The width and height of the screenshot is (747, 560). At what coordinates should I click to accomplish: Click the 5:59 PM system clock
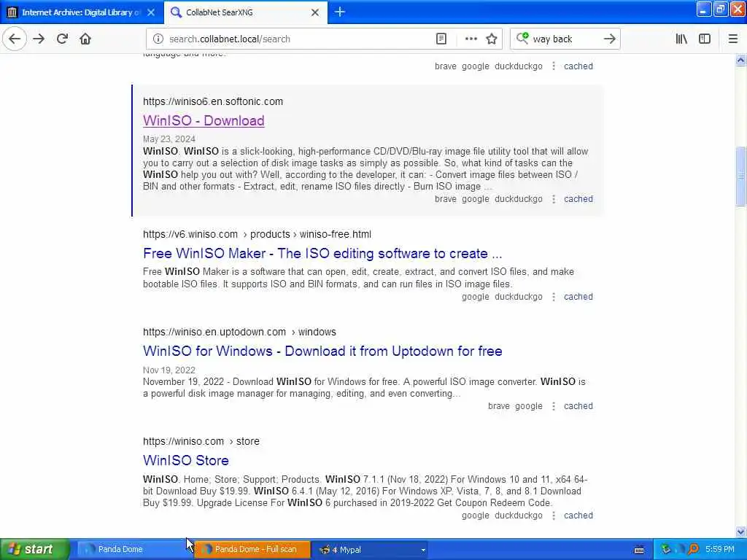pos(720,550)
